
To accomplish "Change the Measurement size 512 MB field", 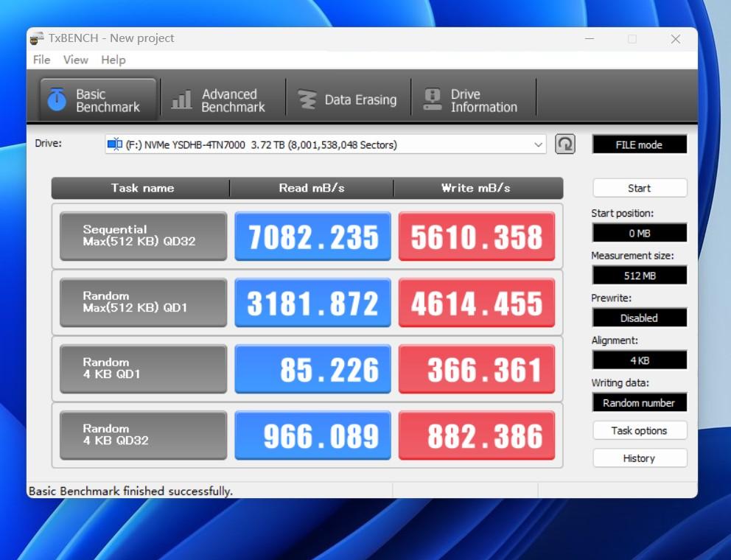I will tap(639, 276).
